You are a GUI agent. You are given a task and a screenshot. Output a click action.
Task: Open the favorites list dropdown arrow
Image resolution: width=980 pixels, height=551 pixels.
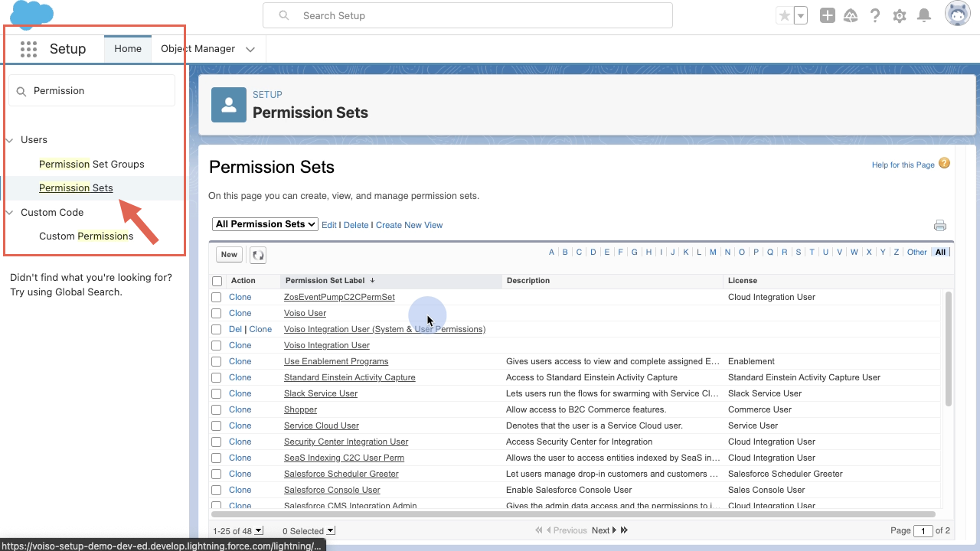click(x=801, y=15)
